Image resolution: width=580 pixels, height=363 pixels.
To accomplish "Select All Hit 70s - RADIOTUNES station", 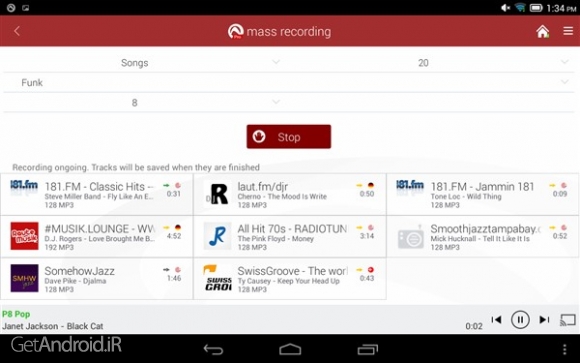I will point(290,237).
